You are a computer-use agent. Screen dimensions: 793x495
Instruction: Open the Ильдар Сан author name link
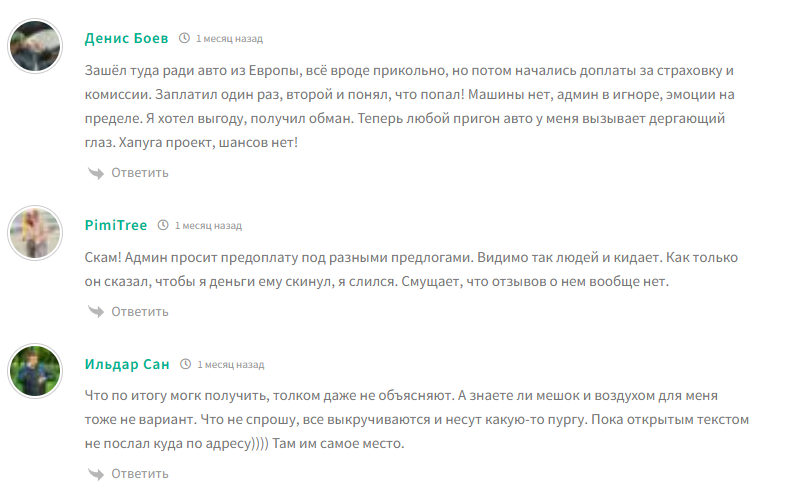click(x=127, y=364)
